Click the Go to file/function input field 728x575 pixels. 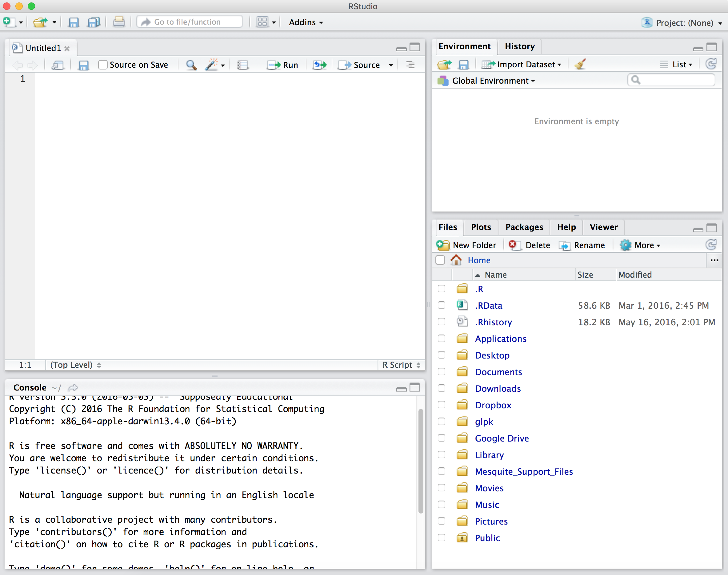[190, 22]
